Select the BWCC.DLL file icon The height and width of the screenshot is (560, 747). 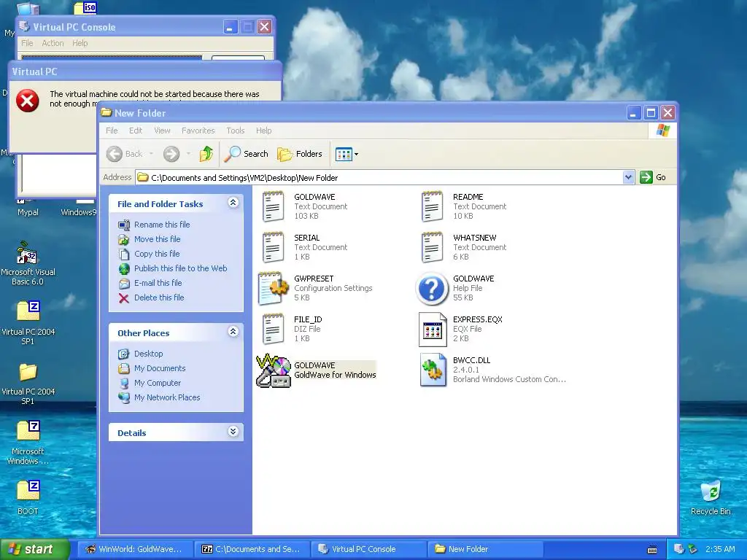pyautogui.click(x=432, y=370)
